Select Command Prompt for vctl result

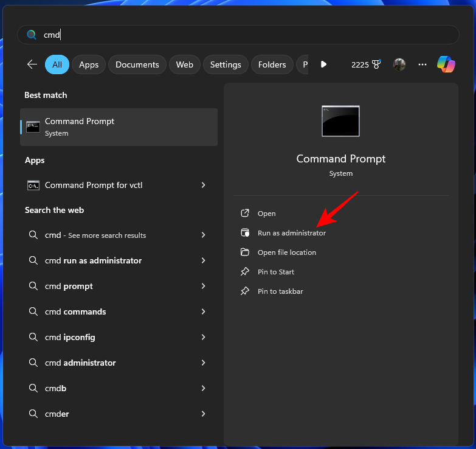point(119,185)
